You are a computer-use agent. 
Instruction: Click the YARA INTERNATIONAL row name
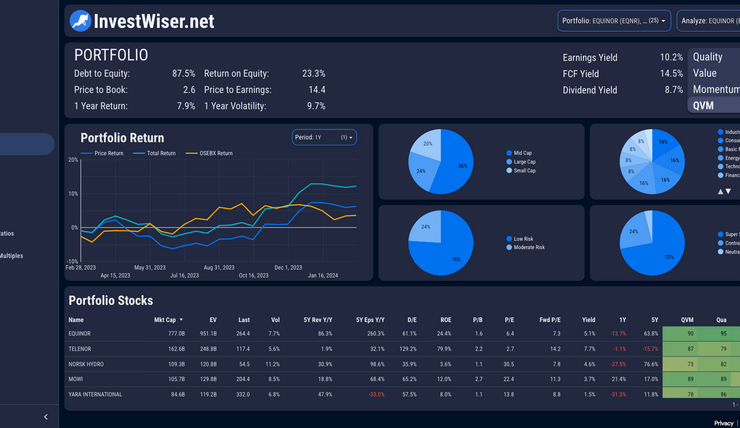tap(95, 394)
